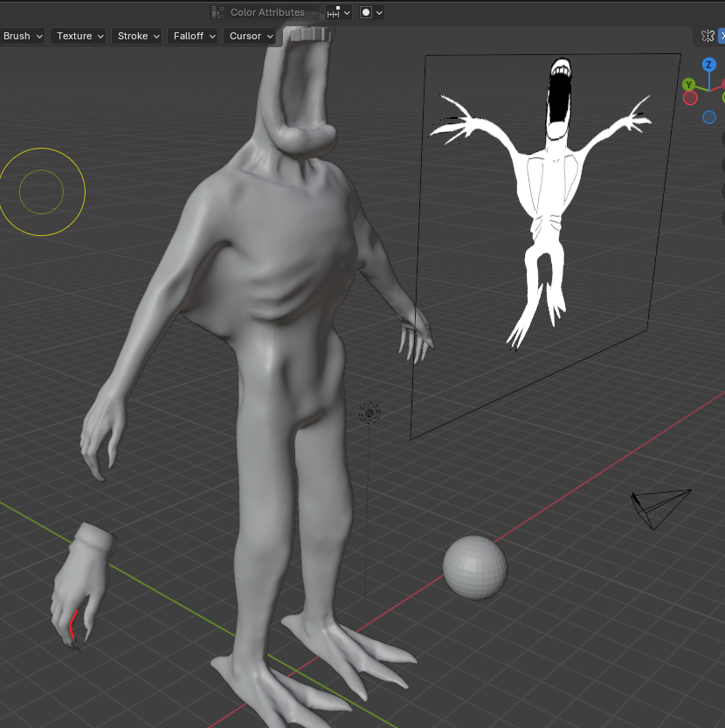Click the Color Attributes button
The image size is (725, 728).
coord(265,12)
